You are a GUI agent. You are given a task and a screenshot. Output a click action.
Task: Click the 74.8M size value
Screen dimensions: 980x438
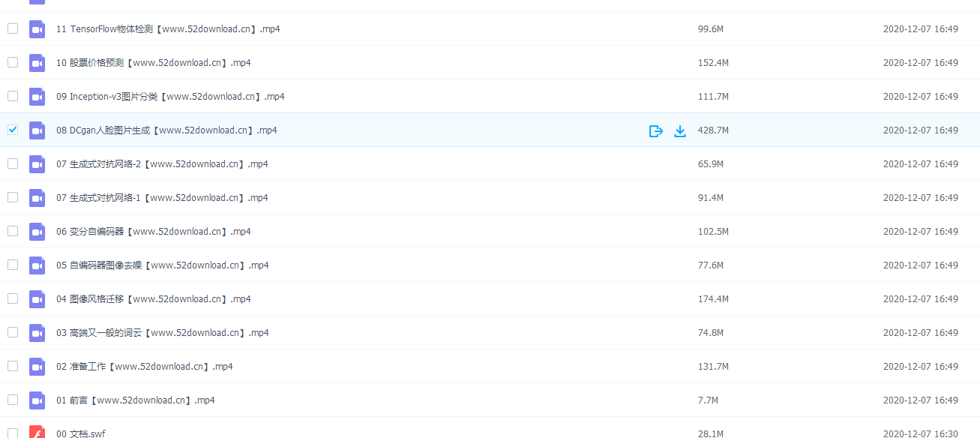tap(711, 333)
